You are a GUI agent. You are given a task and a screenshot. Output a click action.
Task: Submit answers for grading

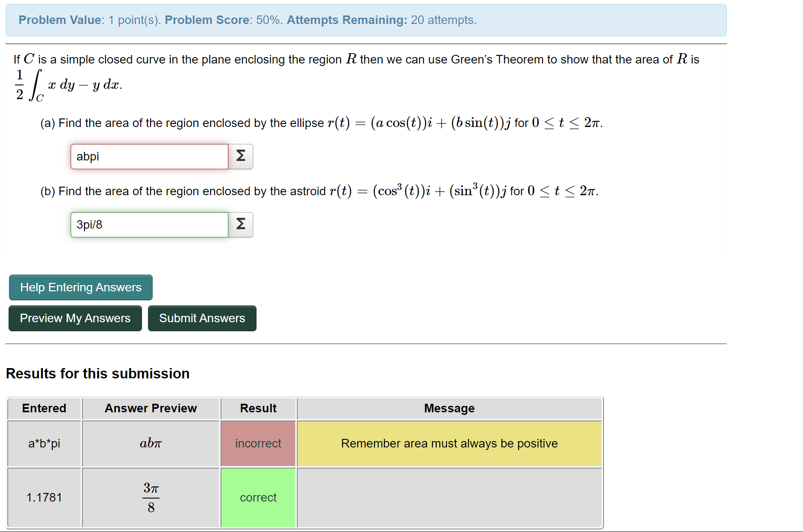coord(202,318)
